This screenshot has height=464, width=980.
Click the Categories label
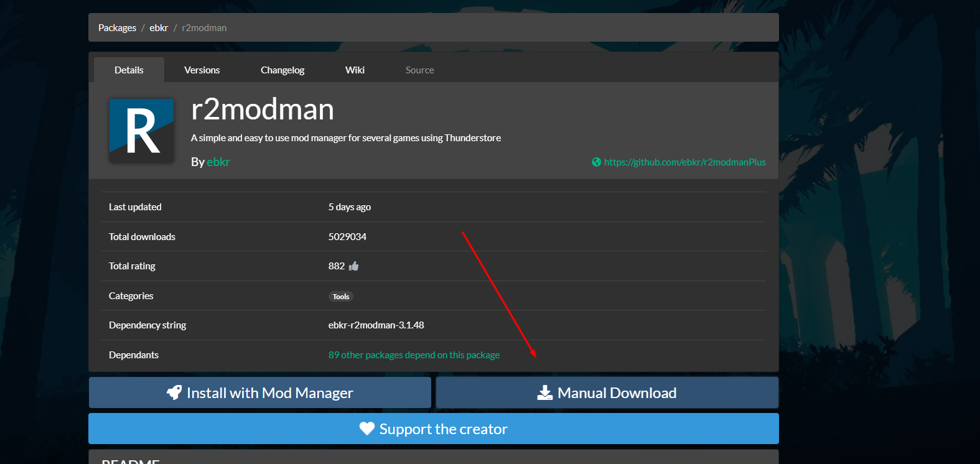(131, 296)
